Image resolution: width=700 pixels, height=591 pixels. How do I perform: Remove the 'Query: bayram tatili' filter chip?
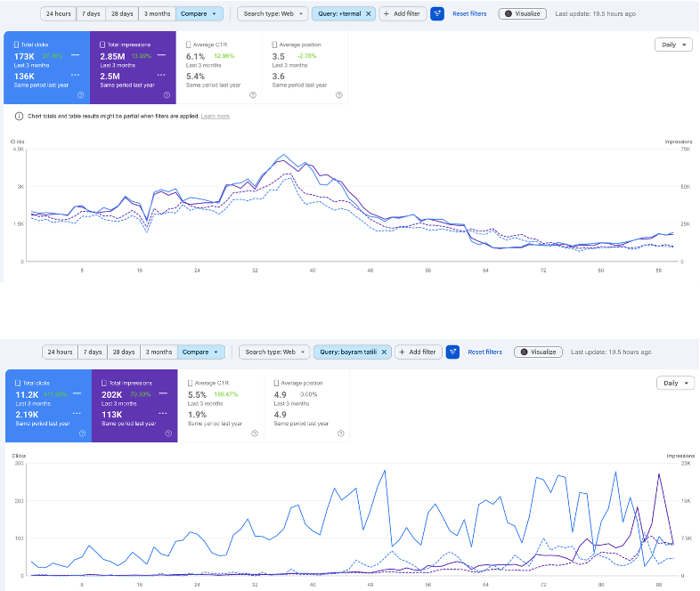pyautogui.click(x=384, y=352)
